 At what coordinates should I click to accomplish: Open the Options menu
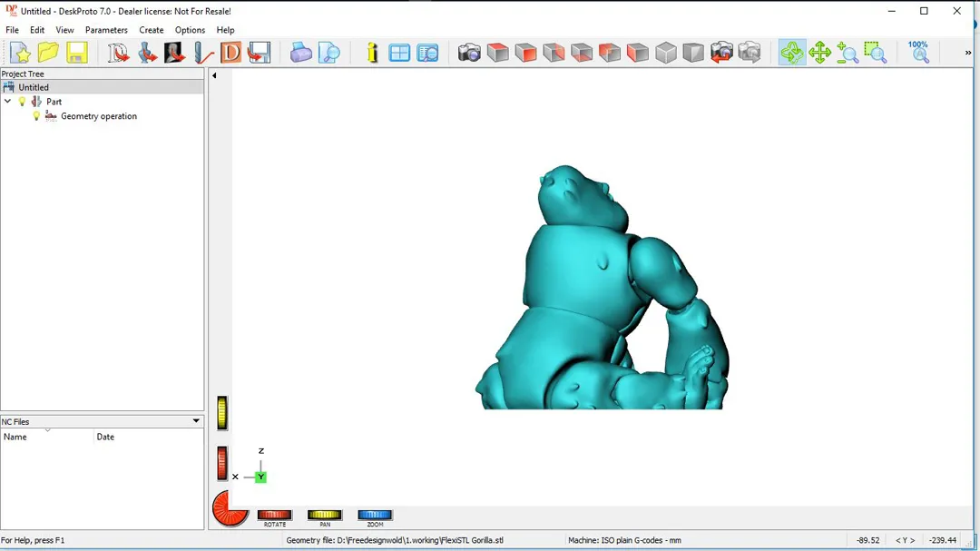click(190, 30)
